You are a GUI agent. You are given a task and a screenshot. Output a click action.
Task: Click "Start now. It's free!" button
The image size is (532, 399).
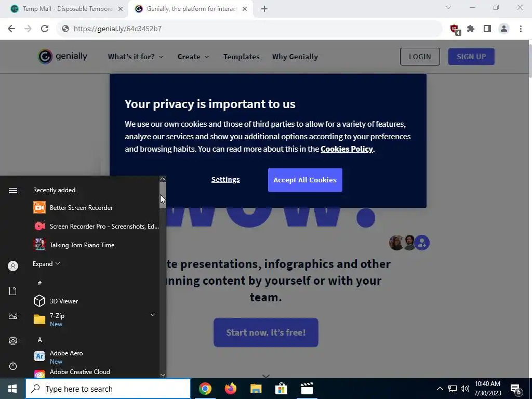[x=265, y=332]
